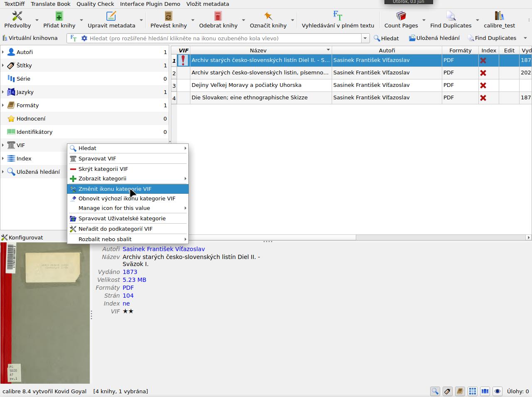Open Upravit metadata from the toolbar

click(111, 20)
